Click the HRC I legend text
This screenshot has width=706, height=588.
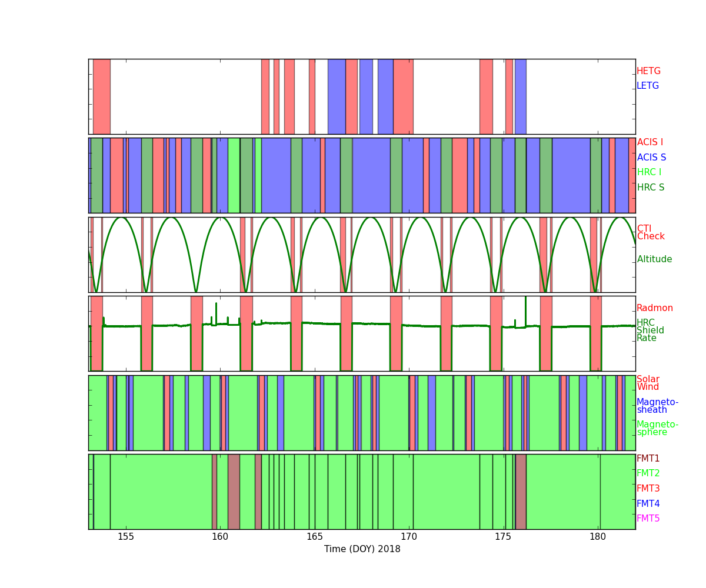click(649, 172)
